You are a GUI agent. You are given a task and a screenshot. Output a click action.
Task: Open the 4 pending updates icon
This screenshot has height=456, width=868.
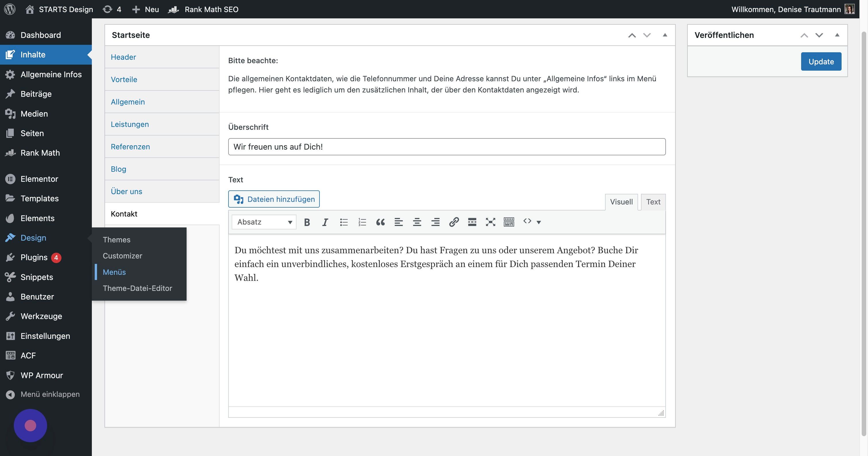(112, 9)
